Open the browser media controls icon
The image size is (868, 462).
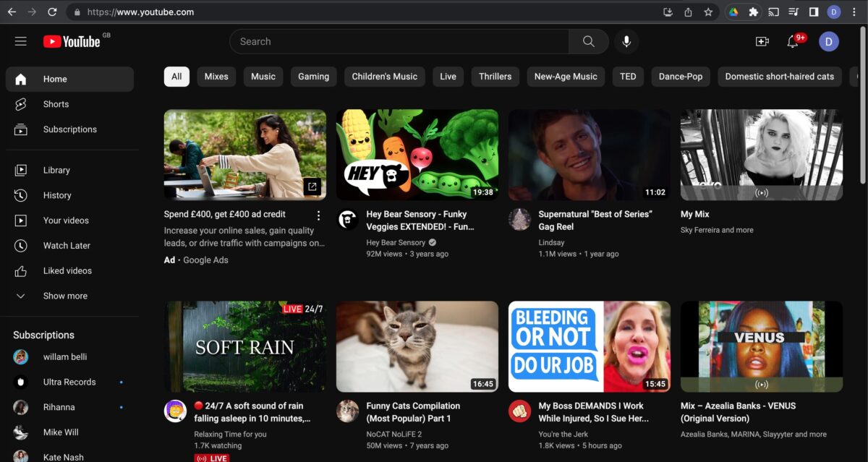tap(793, 12)
